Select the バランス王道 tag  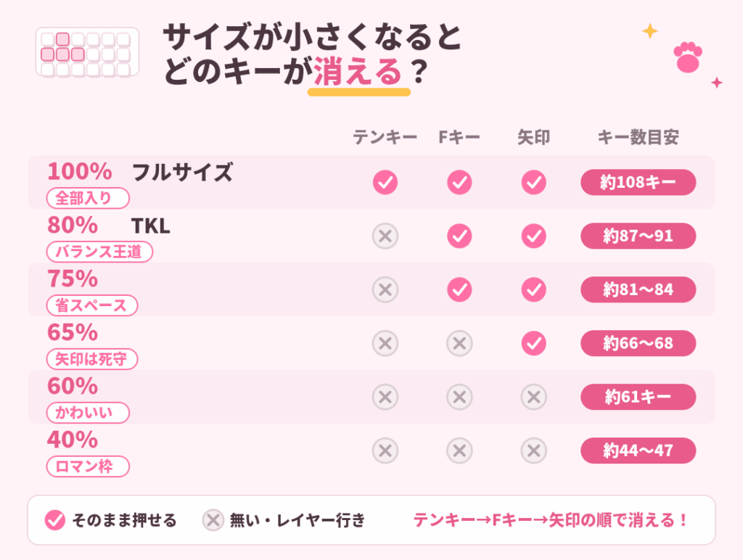pyautogui.click(x=99, y=252)
